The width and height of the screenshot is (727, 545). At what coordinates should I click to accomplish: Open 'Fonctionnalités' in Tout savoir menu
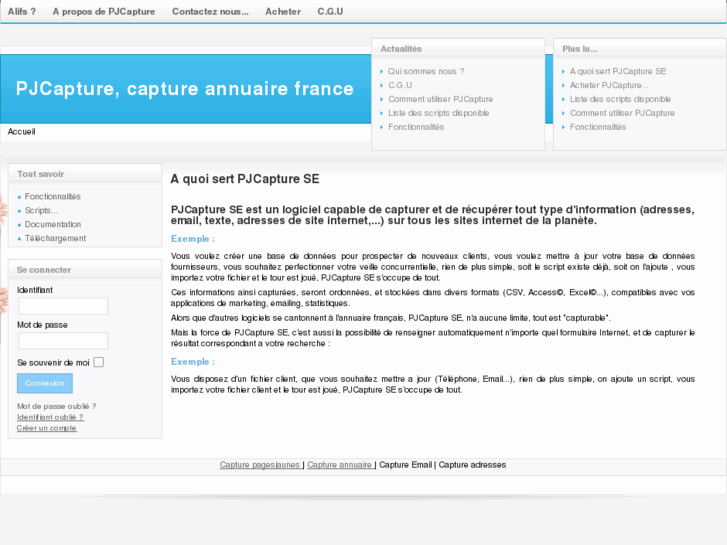(x=52, y=197)
